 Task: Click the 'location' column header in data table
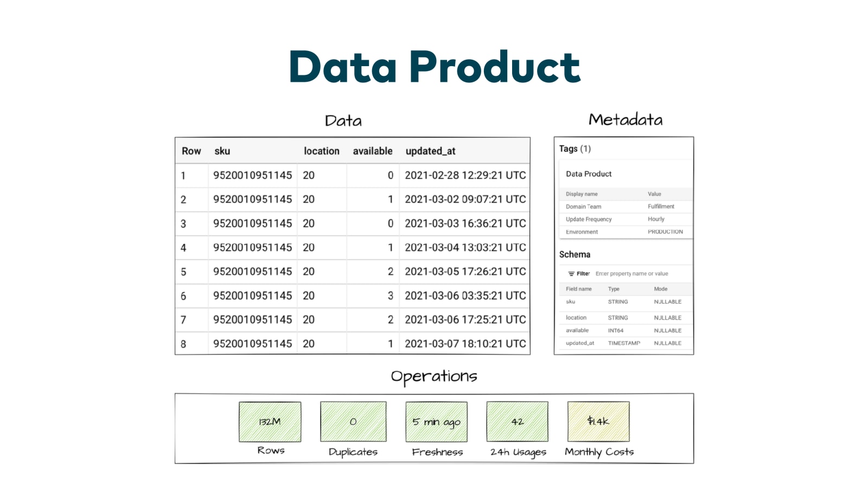(x=322, y=151)
